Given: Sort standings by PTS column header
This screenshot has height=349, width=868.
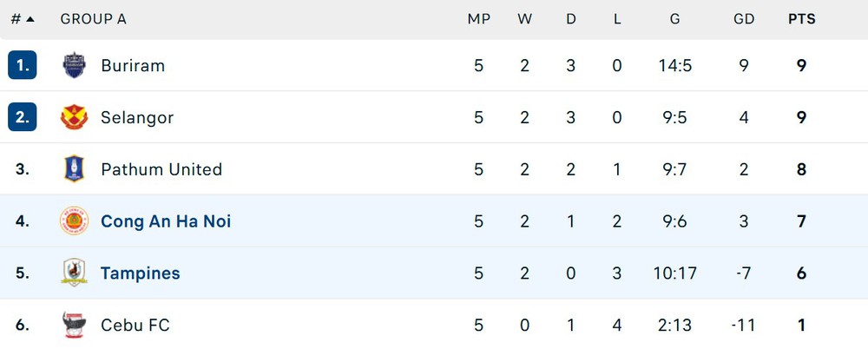Looking at the screenshot, I should click(801, 19).
